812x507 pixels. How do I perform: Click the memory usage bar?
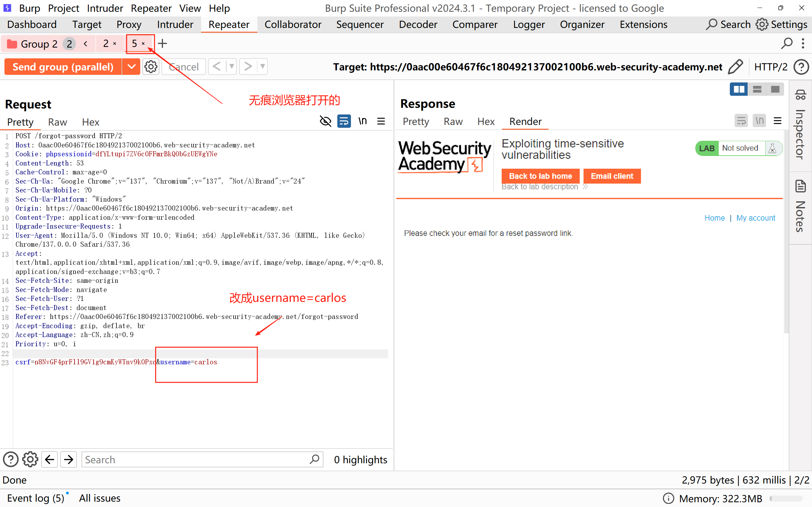point(786,498)
